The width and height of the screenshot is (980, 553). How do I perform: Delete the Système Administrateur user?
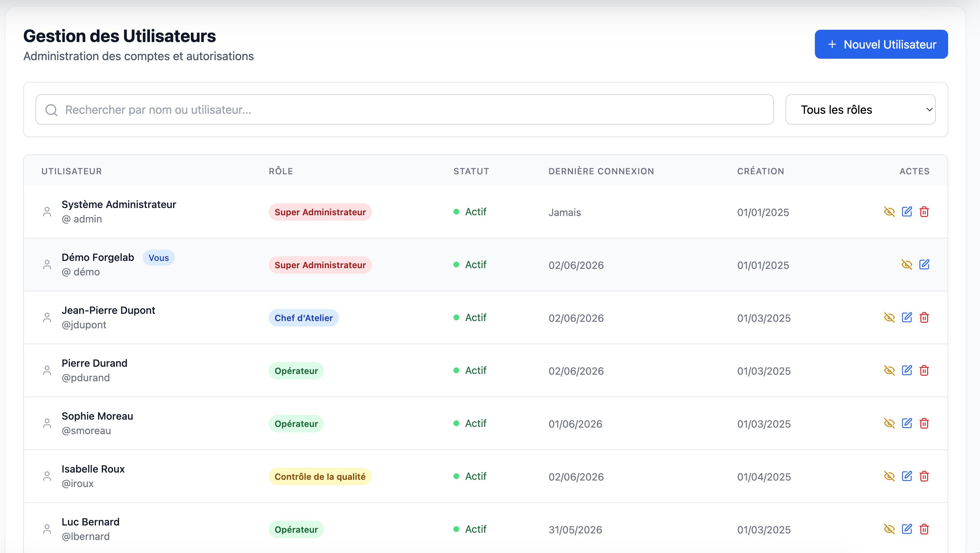(x=924, y=212)
